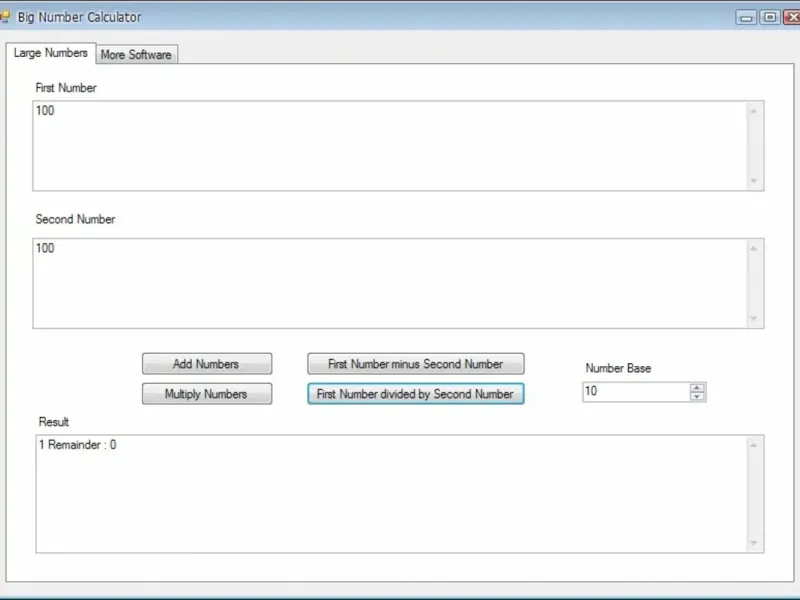Click Result box scrollbar down arrow
Image resolution: width=800 pixels, height=600 pixels.
[x=754, y=543]
